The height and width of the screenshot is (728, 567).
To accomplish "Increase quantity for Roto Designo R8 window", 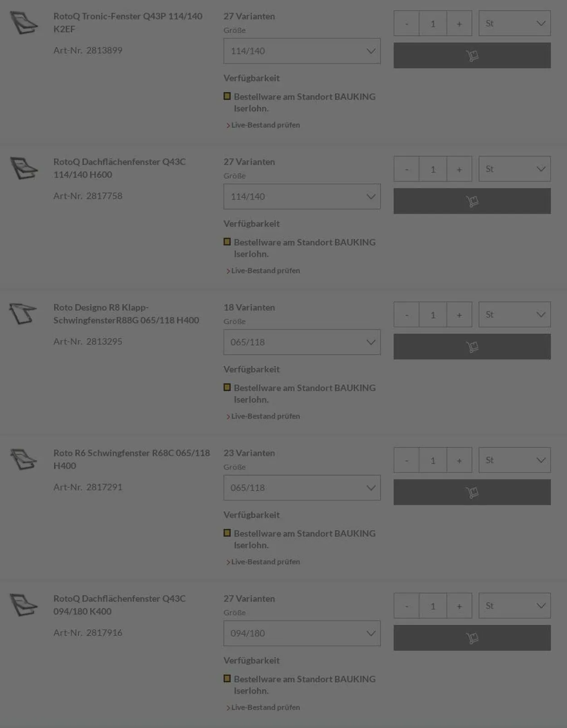I will [459, 315].
